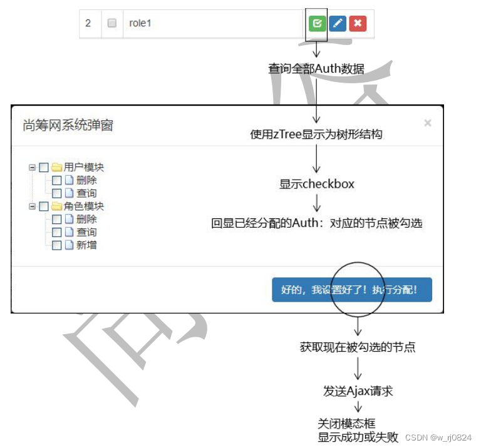Check the 角色模块 checkbox
Screen dimensions: 481x448
[x=44, y=206]
